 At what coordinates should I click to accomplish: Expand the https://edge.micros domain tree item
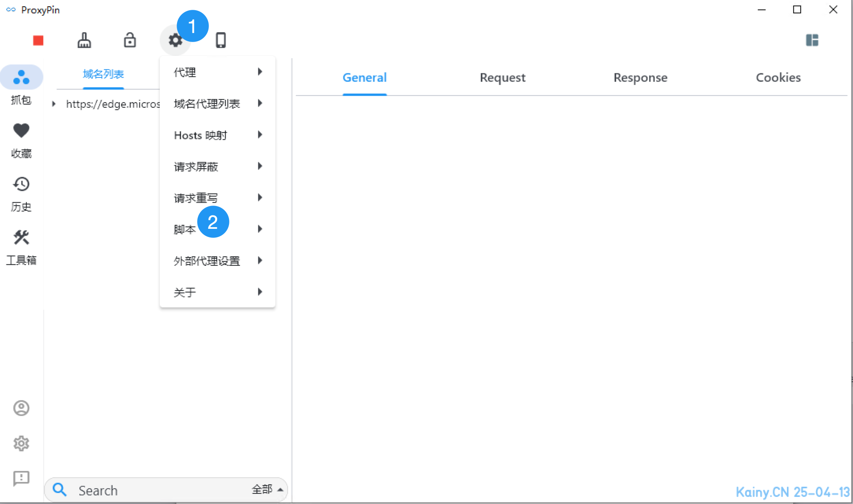[x=54, y=104]
